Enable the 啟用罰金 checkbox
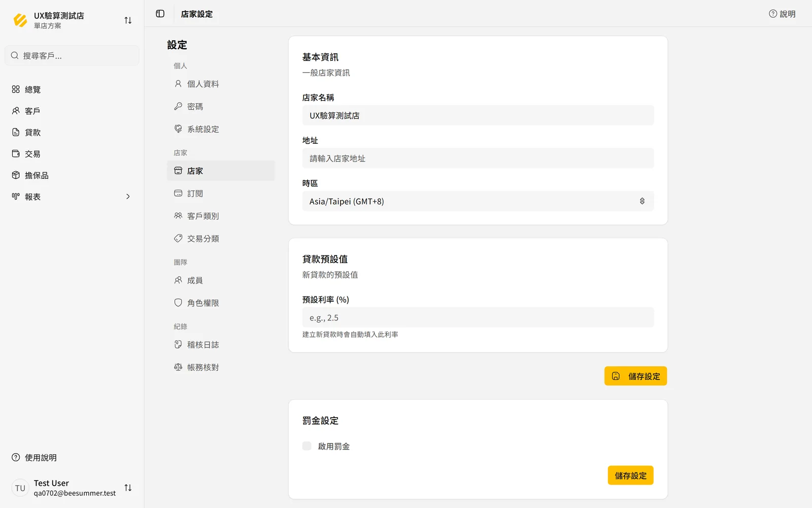This screenshot has height=508, width=812. [x=307, y=446]
